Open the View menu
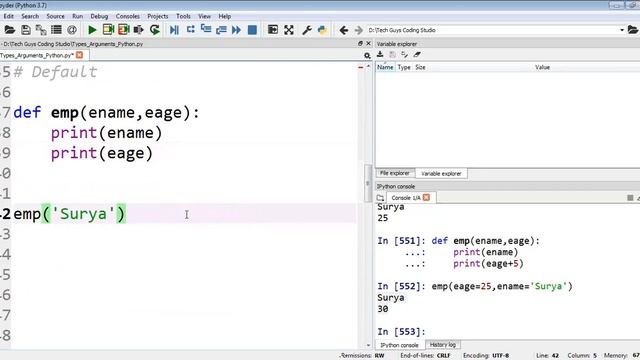The image size is (640, 360). [x=204, y=16]
